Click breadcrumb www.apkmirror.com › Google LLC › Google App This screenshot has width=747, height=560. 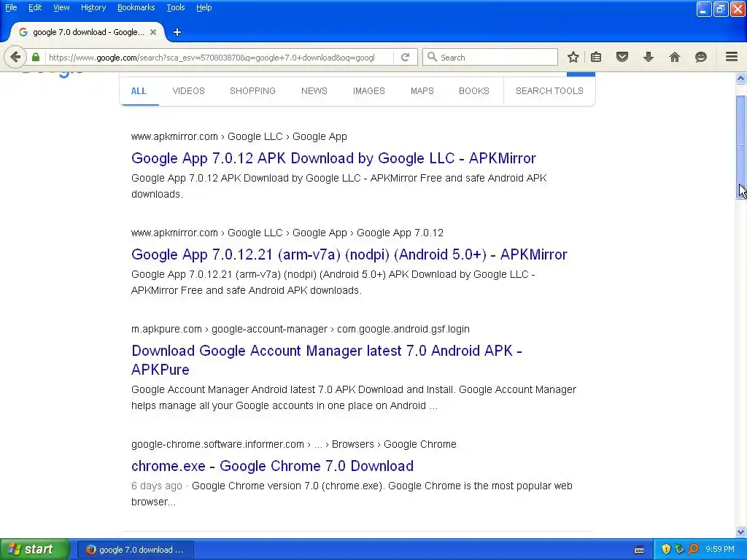click(239, 136)
